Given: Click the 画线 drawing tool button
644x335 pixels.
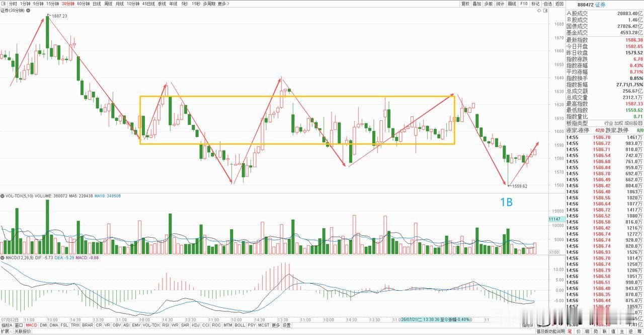Looking at the screenshot, I should coord(512,4).
